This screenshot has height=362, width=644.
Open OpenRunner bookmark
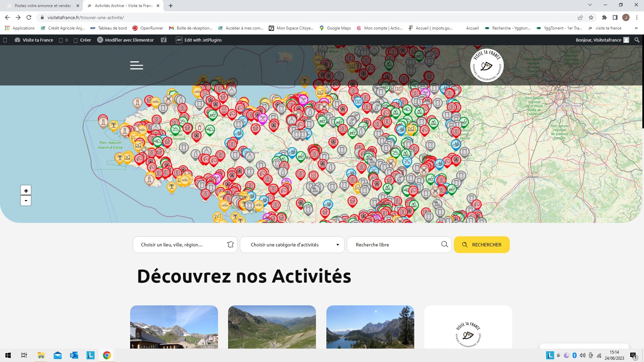(x=148, y=28)
